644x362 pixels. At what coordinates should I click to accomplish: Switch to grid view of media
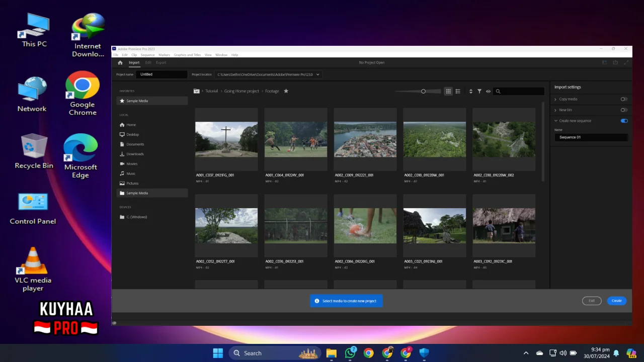[448, 92]
